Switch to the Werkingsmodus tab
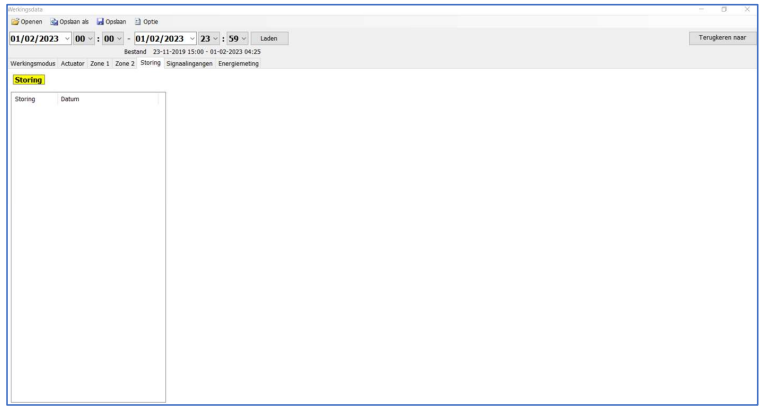This screenshot has width=761, height=408. point(33,63)
